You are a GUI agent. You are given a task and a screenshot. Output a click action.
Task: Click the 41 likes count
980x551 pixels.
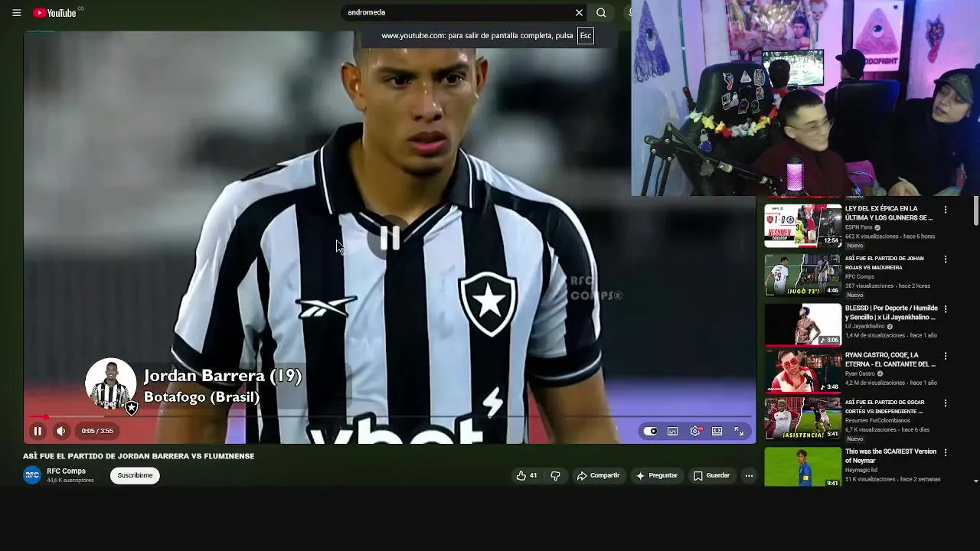coord(533,475)
